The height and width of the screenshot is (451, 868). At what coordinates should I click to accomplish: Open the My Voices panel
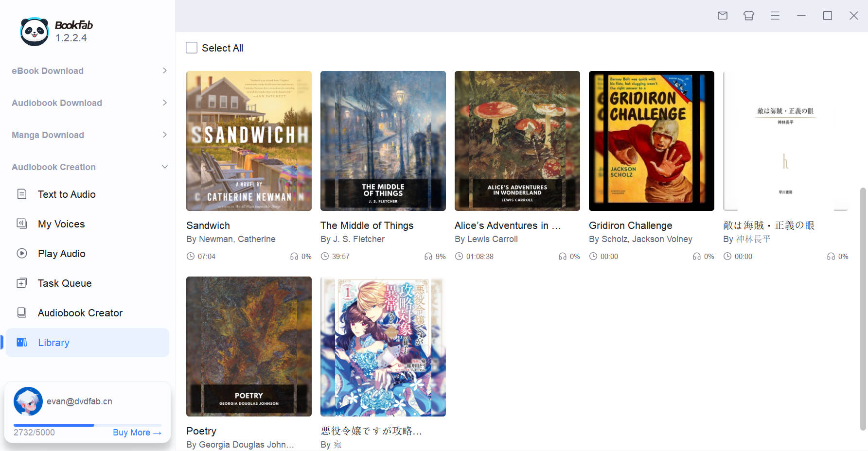click(61, 224)
